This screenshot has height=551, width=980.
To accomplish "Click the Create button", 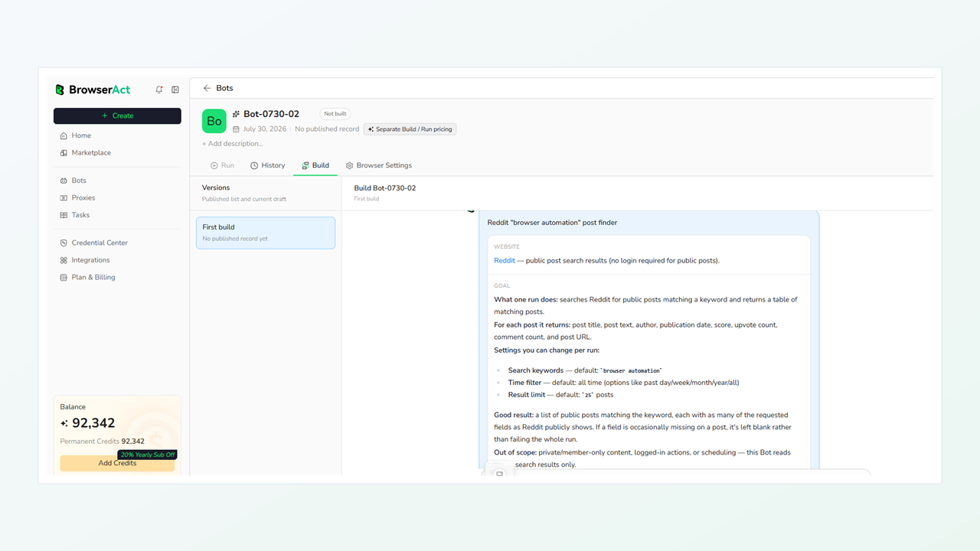I will pos(117,116).
